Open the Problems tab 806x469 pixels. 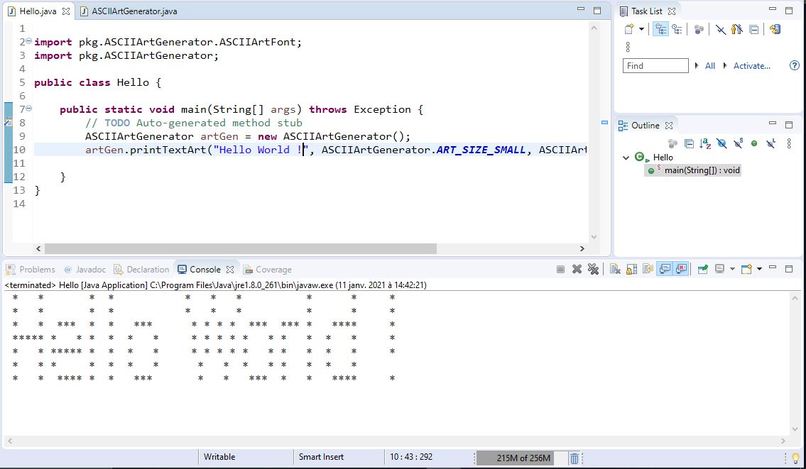[31, 269]
